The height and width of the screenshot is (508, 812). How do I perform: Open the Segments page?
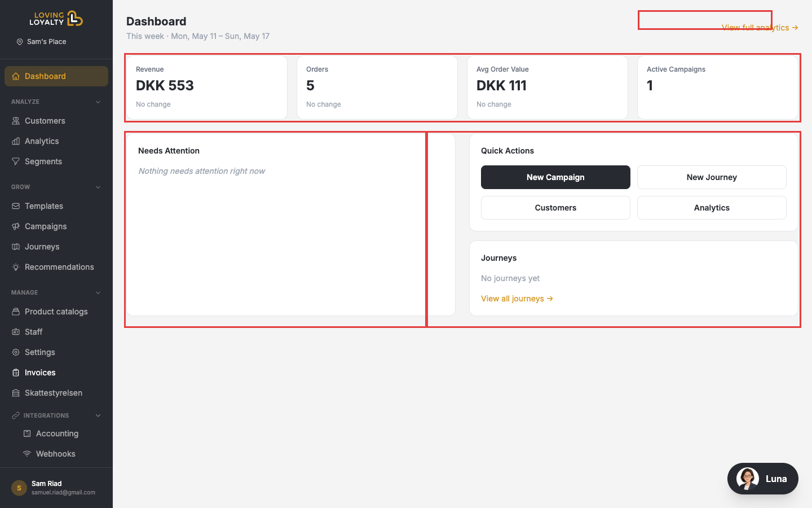coord(56,161)
